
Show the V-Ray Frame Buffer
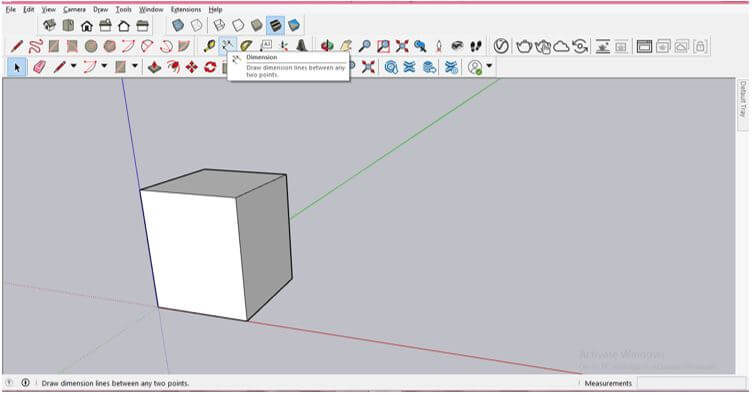644,46
